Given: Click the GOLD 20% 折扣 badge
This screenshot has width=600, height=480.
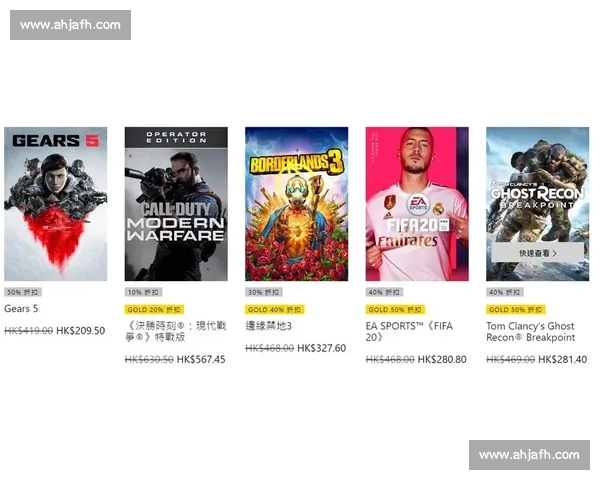Looking at the screenshot, I should pyautogui.click(x=154, y=309).
